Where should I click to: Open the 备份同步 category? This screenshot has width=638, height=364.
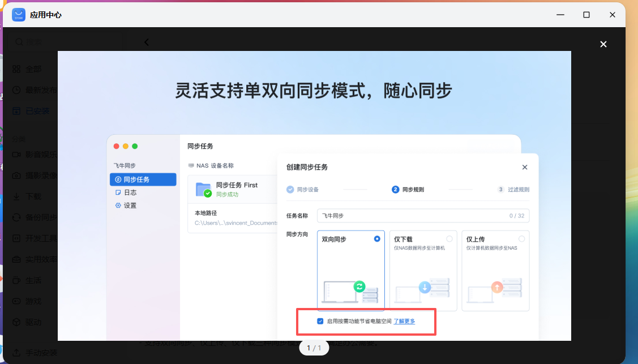point(35,217)
